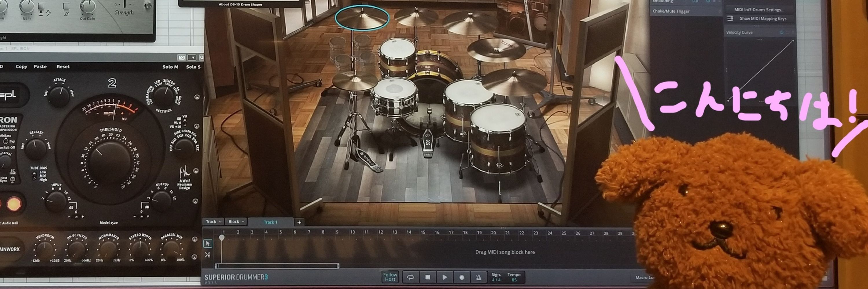Toggle loop playback in Superior Drummer transport

410,277
